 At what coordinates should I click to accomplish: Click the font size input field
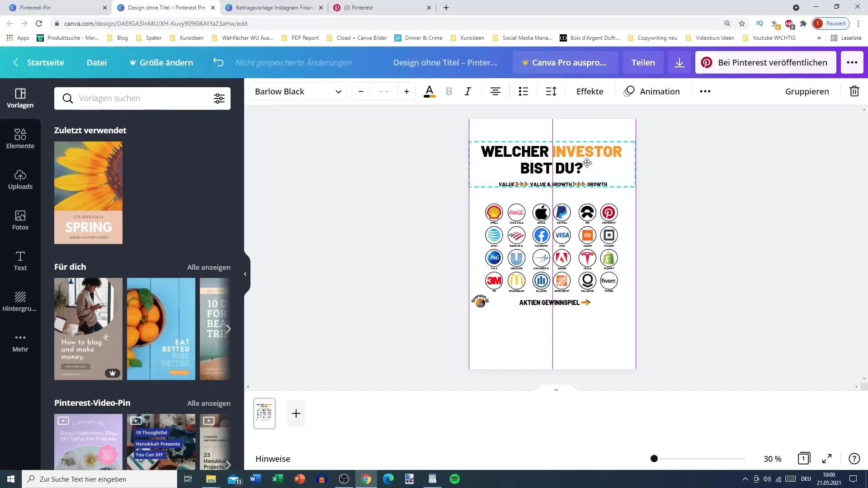[x=384, y=92]
